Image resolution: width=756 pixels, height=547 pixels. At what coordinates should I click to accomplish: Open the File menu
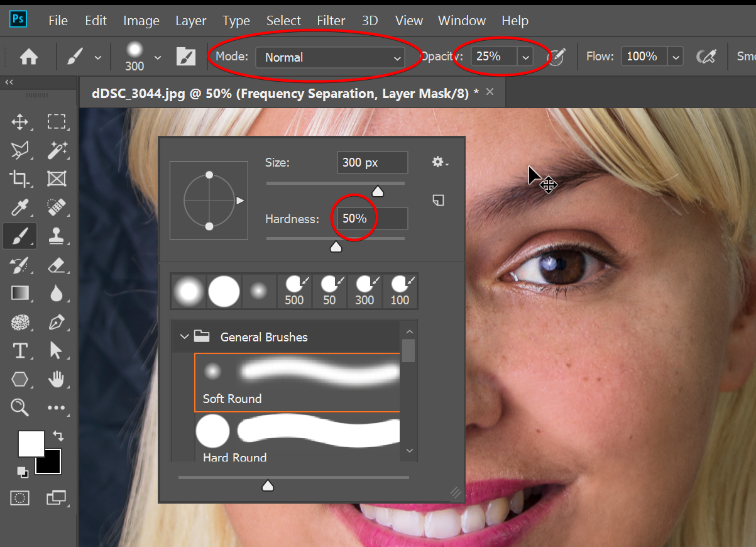[x=58, y=21]
